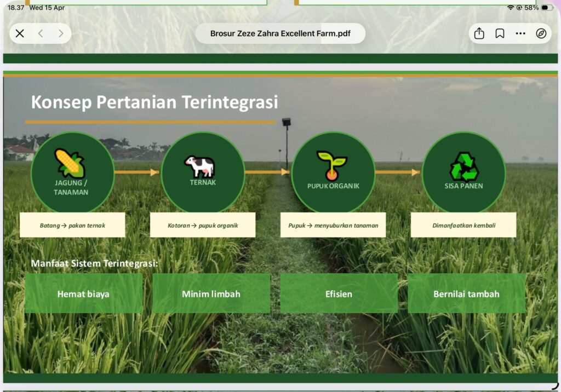Open the three-dot more options menu
The image size is (561, 392).
pyautogui.click(x=520, y=33)
